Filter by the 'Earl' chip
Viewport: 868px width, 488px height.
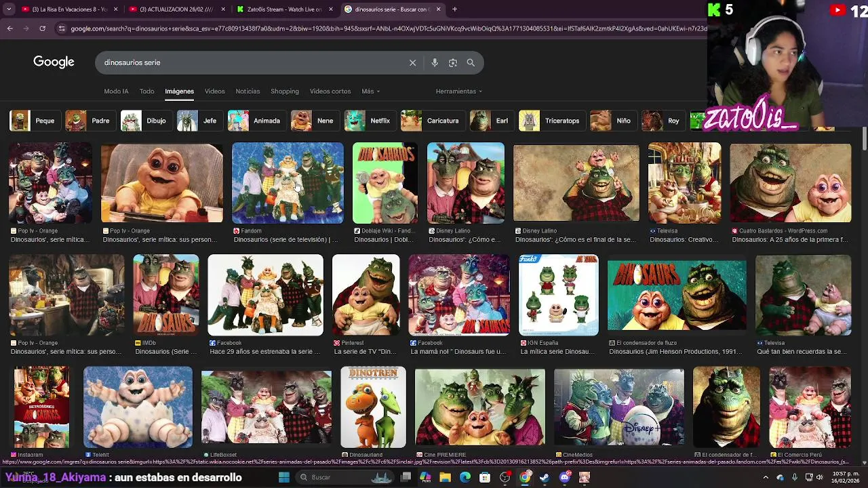coord(491,121)
